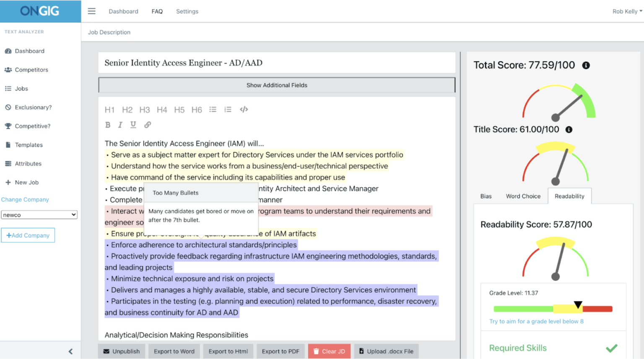This screenshot has height=359, width=644.
Task: Insert a bulleted list
Action: tap(213, 109)
